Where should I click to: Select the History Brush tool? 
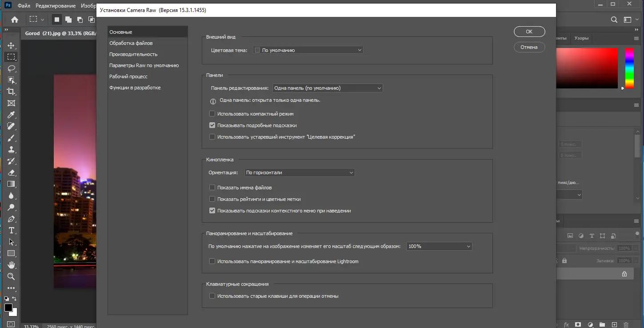[x=11, y=161]
